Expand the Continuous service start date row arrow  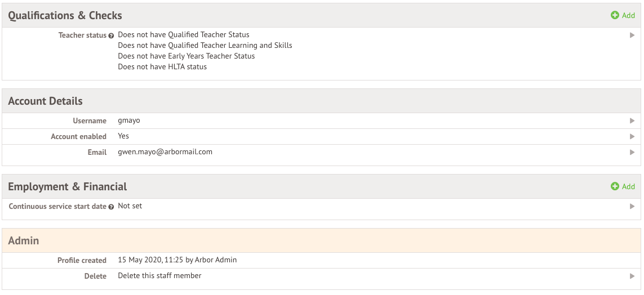632,207
